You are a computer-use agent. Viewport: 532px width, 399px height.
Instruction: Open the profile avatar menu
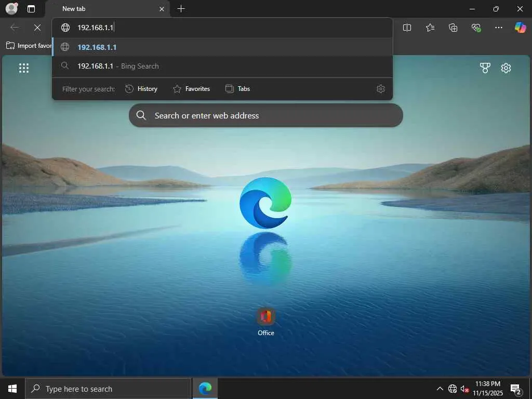tap(11, 8)
